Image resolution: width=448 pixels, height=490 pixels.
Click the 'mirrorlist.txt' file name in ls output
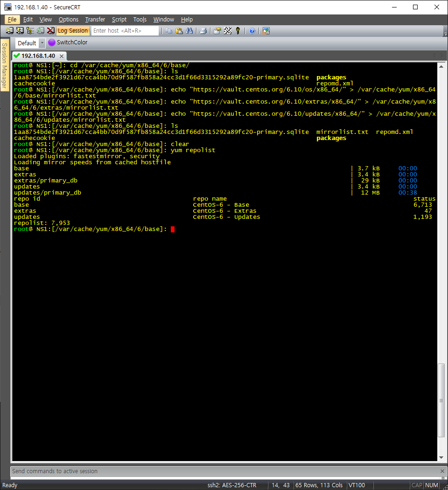click(x=343, y=132)
